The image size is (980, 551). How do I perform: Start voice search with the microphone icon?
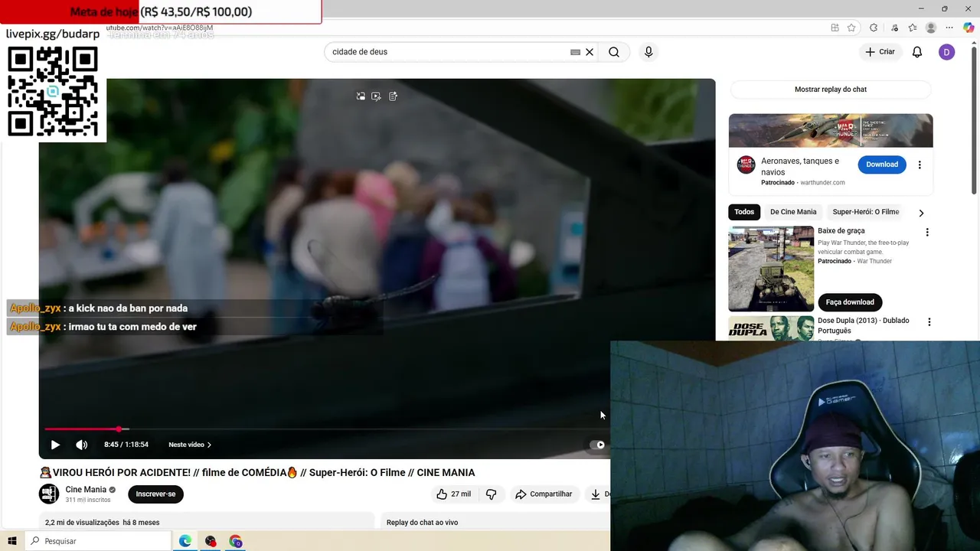(648, 52)
